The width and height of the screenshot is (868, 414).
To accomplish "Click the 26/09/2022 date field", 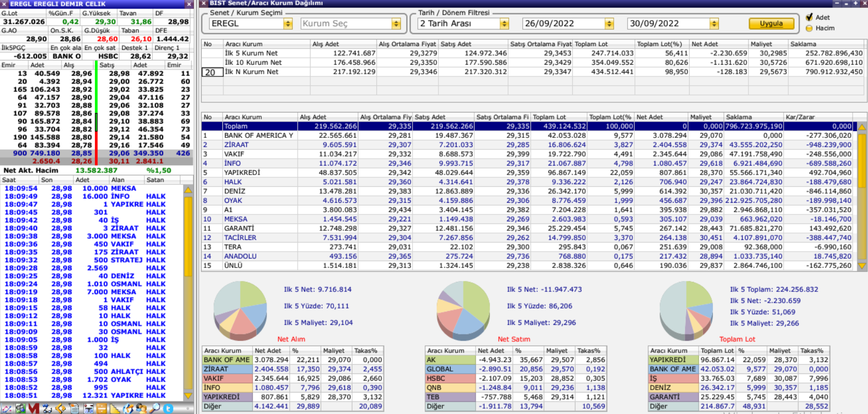I will [564, 24].
